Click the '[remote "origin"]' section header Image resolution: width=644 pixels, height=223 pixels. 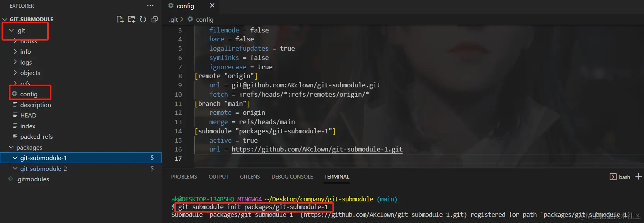point(226,76)
